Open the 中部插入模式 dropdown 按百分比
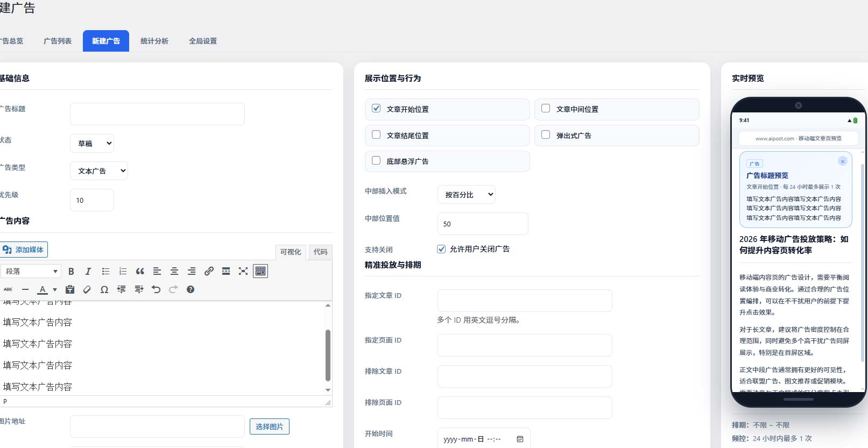This screenshot has width=868, height=448. pos(467,195)
